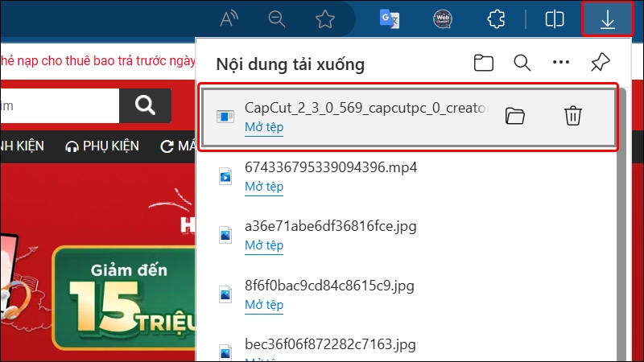
Task: Add page to favorites with star icon
Action: [325, 19]
